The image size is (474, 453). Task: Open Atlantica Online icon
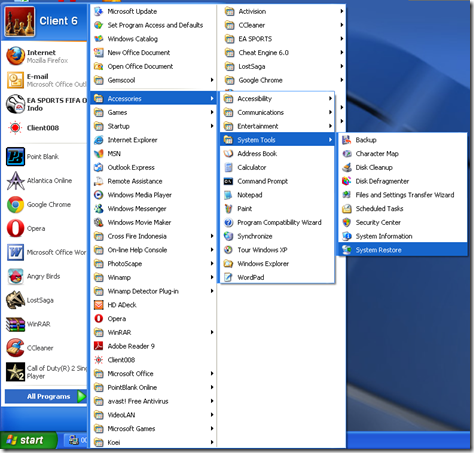tap(15, 181)
